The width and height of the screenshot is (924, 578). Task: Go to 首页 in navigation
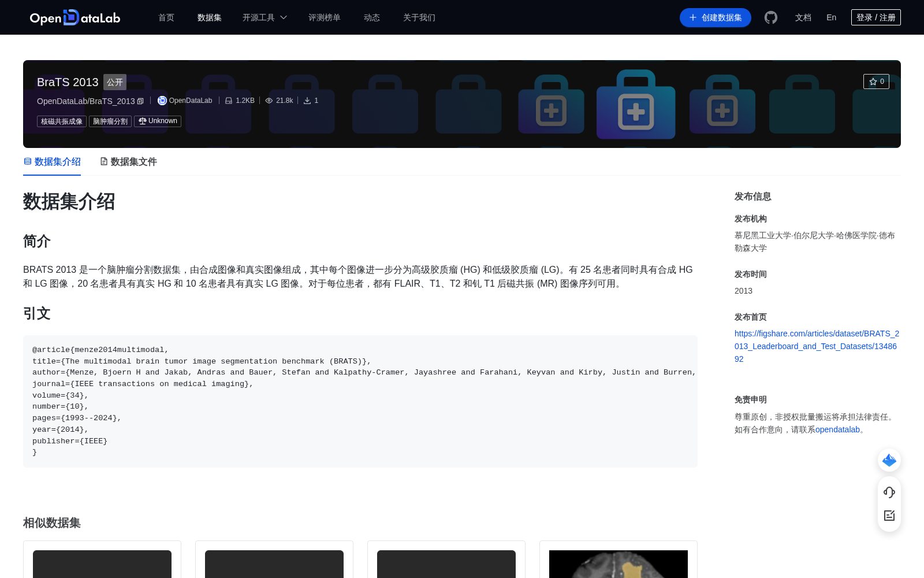click(166, 17)
